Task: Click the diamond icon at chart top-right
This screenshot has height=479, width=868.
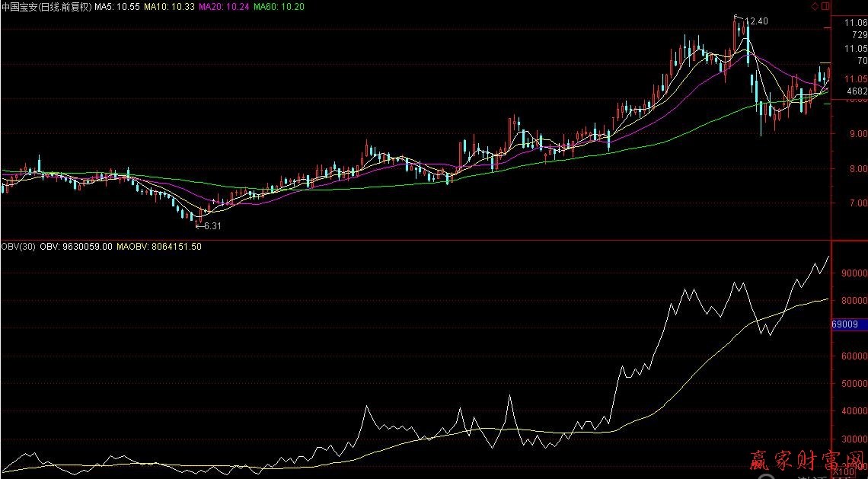Action: coord(815,6)
